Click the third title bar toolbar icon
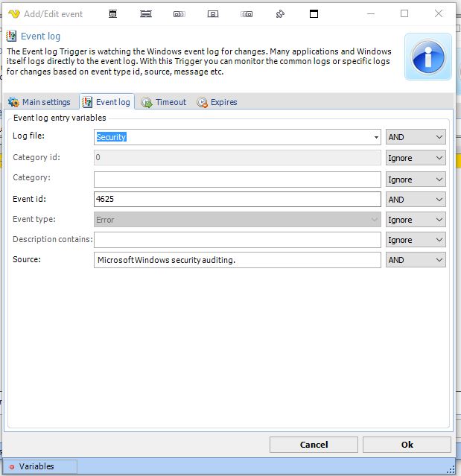Image resolution: width=461 pixels, height=476 pixels. (x=179, y=13)
